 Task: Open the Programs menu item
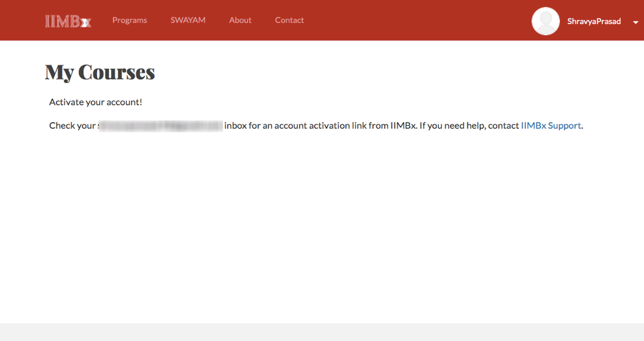point(129,20)
